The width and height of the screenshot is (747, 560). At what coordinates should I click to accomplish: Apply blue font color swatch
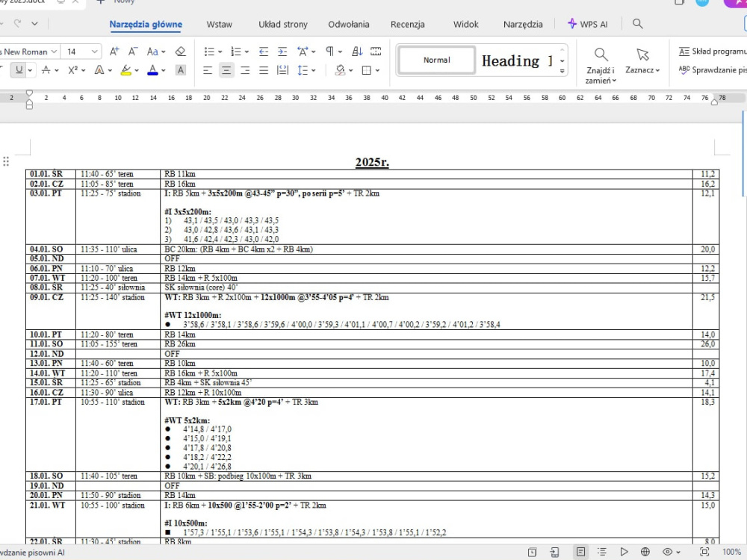tap(152, 70)
